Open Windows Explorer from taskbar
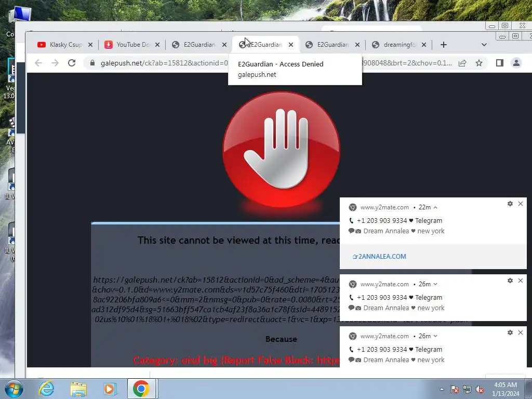 78,389
